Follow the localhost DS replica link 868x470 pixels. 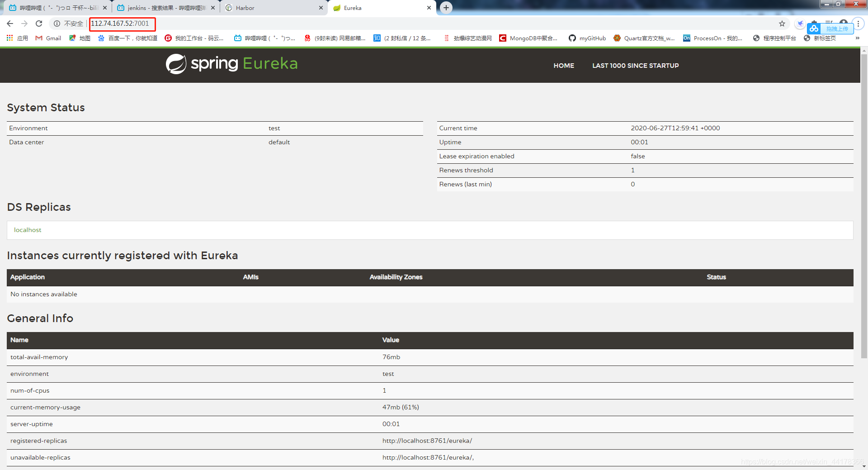[x=28, y=230]
